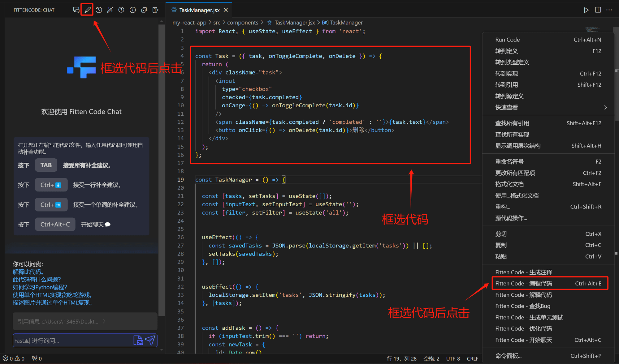Select Run Code menu item
The width and height of the screenshot is (619, 364).
click(548, 40)
